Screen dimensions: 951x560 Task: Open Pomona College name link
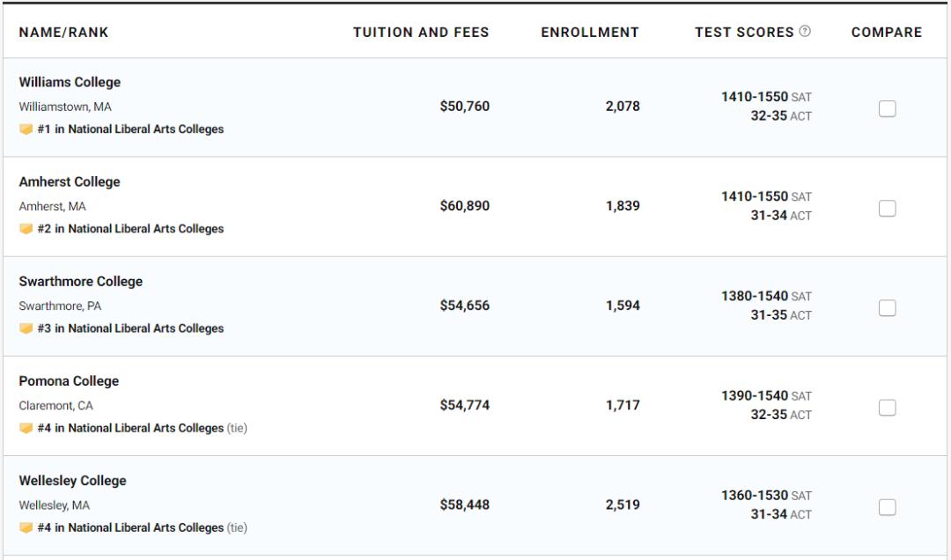pyautogui.click(x=69, y=381)
